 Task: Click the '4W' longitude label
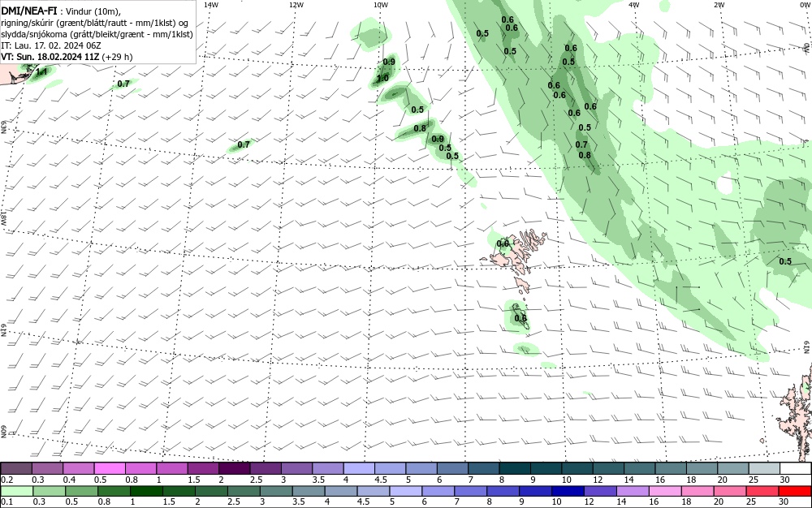[x=634, y=5]
